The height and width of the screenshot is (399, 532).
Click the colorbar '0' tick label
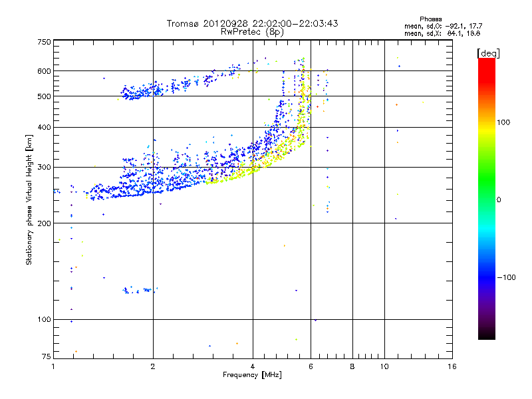(499, 200)
